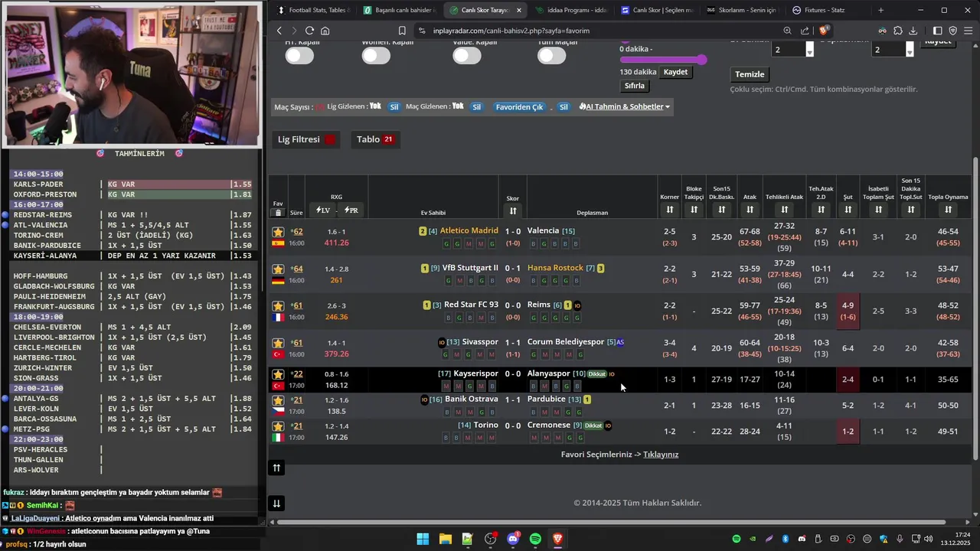Click the Windows Start button
The width and height of the screenshot is (980, 551).
[x=423, y=539]
